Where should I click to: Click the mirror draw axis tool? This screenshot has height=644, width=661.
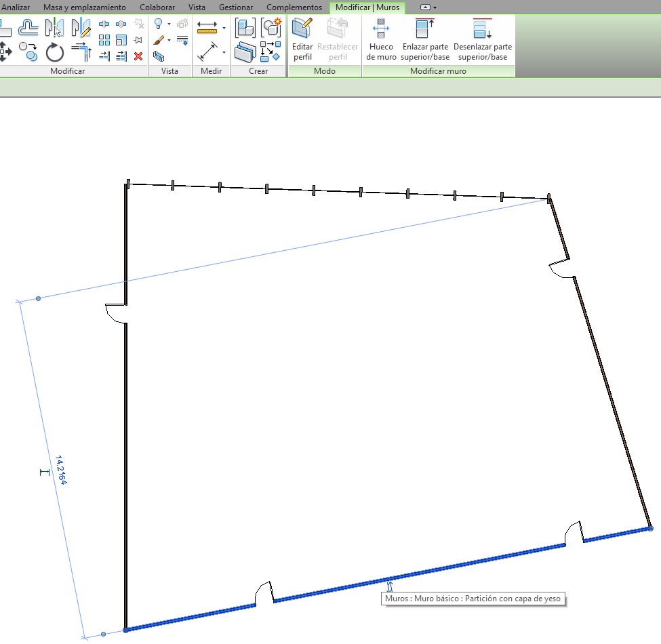pyautogui.click(x=81, y=28)
